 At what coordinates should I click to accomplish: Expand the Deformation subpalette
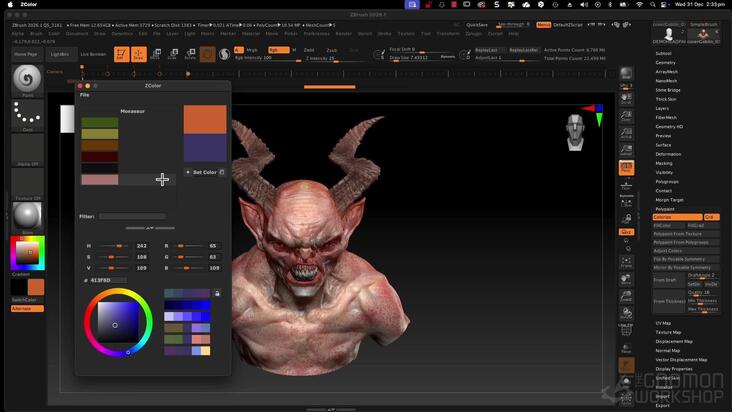tap(668, 154)
